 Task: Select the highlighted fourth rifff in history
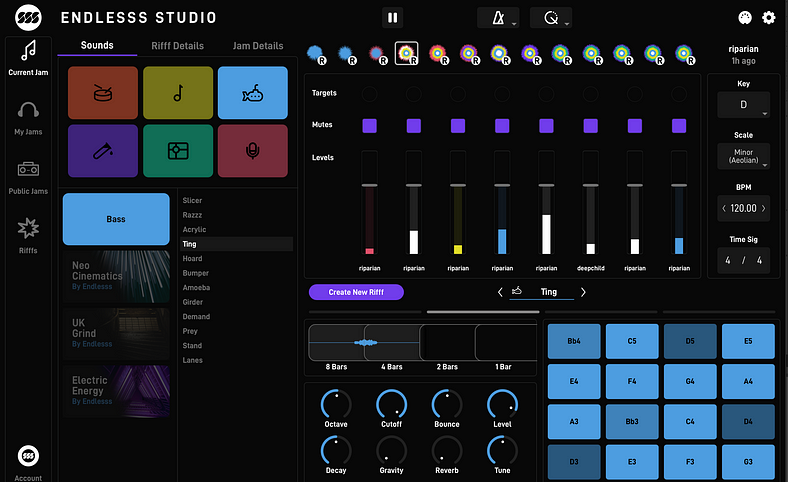point(407,53)
